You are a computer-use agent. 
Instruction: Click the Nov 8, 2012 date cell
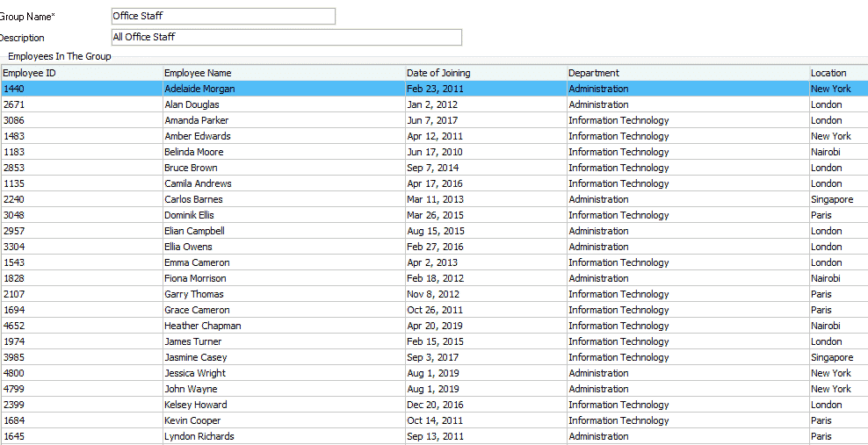coord(486,294)
